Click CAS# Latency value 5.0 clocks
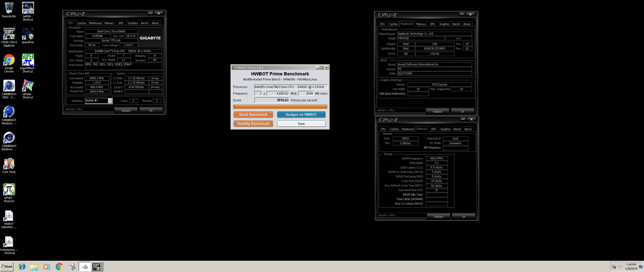Image resolution: width=644 pixels, height=272 pixels. 437,168
